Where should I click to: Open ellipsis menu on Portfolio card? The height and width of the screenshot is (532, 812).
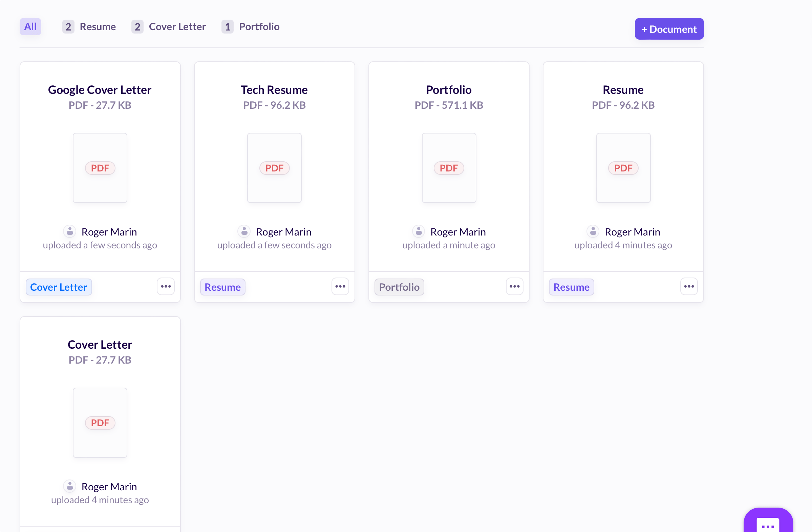(514, 286)
